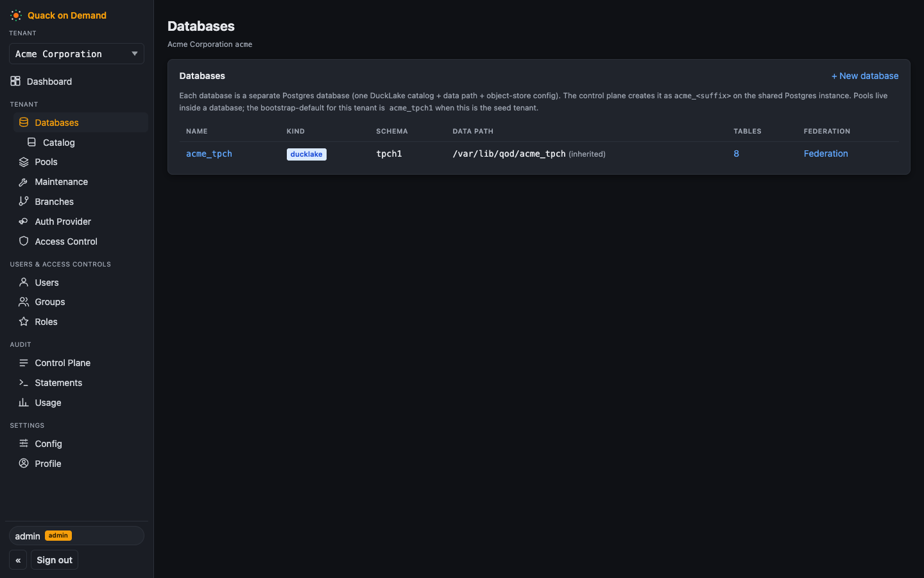924x578 pixels.
Task: Click the tables count 8 link
Action: coord(736,153)
